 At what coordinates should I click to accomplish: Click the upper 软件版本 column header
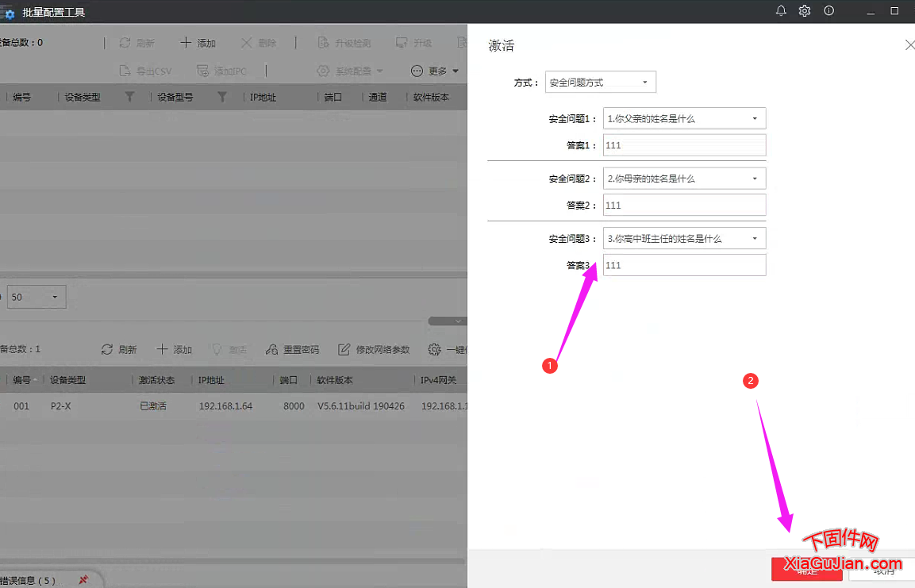pos(431,98)
